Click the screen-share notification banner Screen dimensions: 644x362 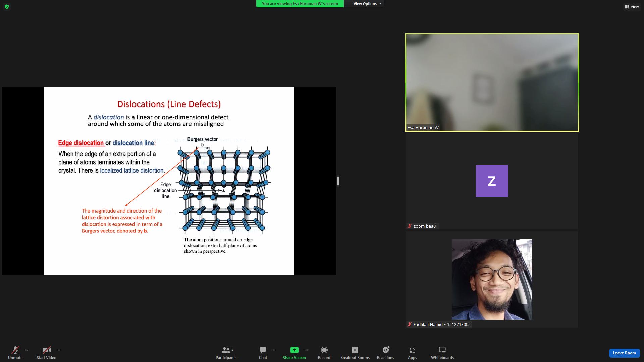[x=300, y=4]
